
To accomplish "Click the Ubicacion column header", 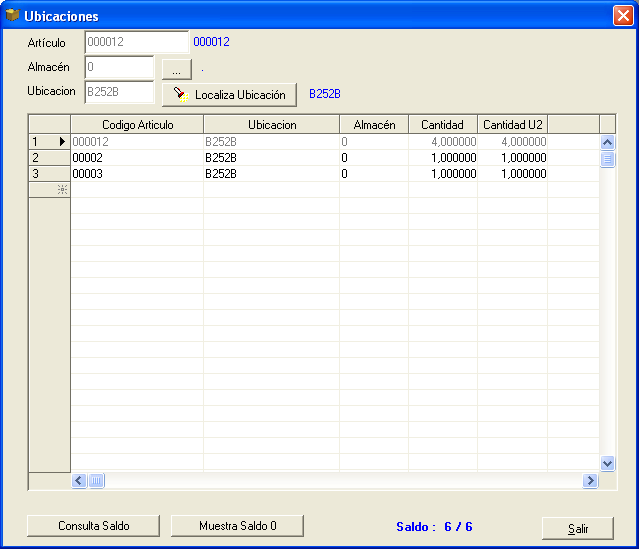I will 271,125.
